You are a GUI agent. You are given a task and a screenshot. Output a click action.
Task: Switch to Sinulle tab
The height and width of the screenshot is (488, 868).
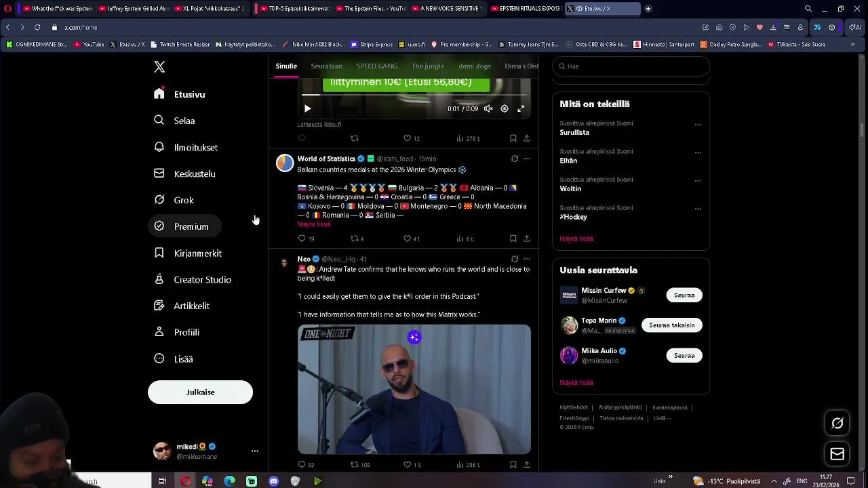(286, 66)
